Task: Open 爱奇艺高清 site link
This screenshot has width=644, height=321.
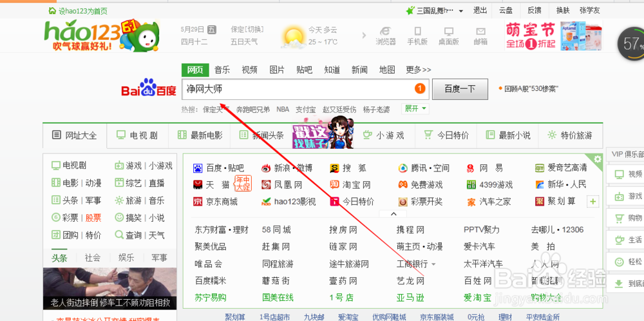Action: click(561, 168)
